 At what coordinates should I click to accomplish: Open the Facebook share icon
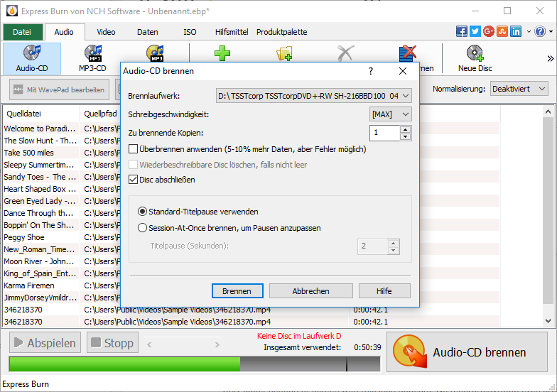pos(462,31)
